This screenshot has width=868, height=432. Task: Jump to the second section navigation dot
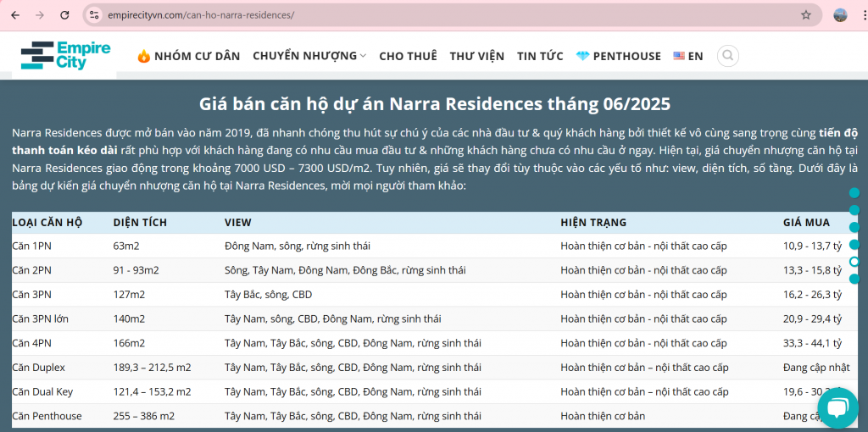point(854,209)
